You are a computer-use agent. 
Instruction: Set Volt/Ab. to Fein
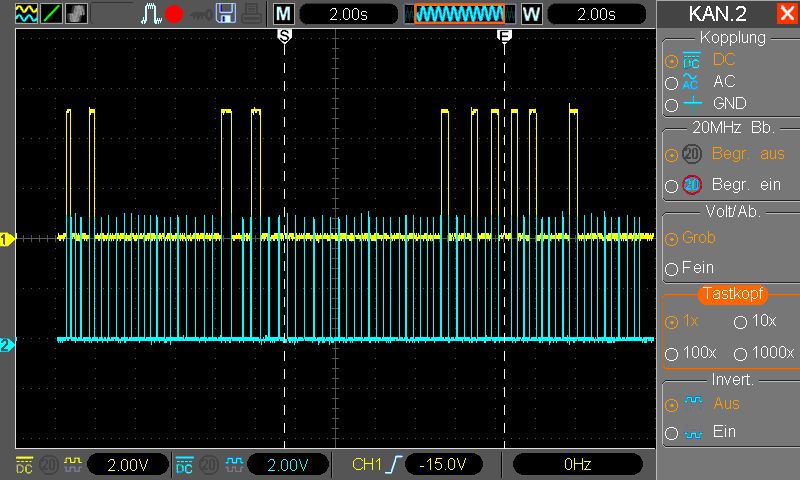671,269
